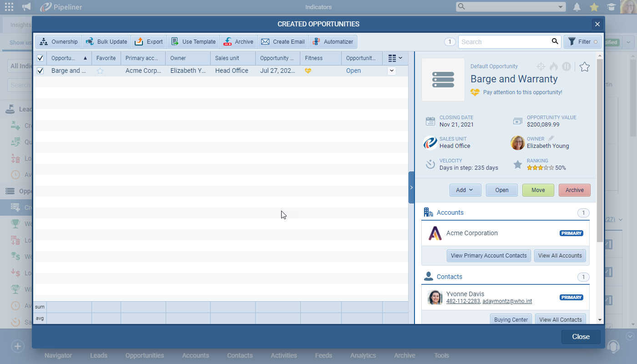Click View All Accounts
637x364 pixels.
point(560,255)
